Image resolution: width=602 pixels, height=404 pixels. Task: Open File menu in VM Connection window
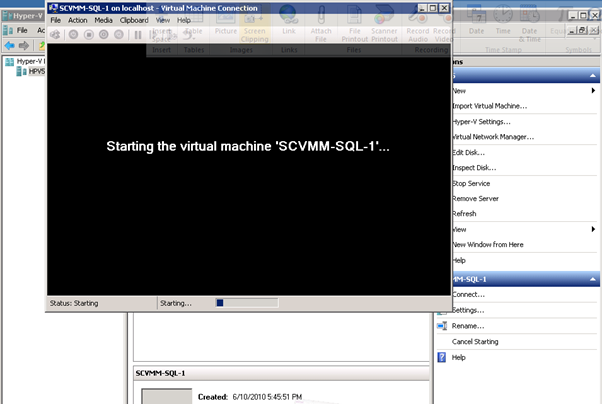[x=56, y=20]
